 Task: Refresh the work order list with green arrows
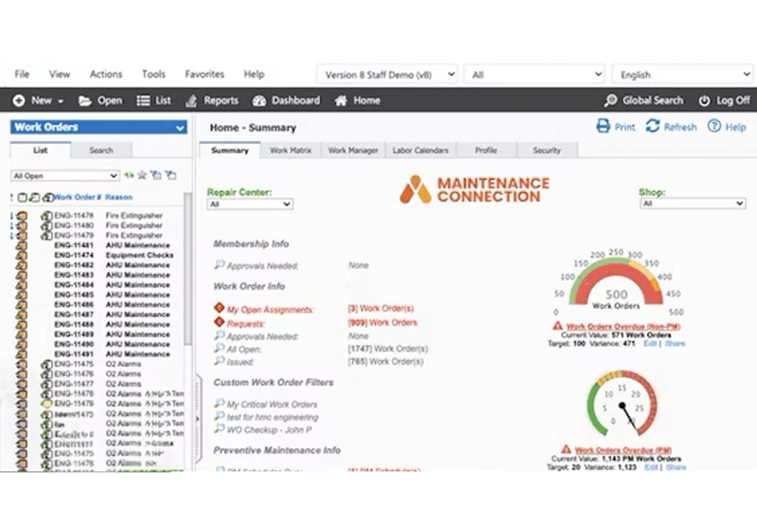[130, 176]
